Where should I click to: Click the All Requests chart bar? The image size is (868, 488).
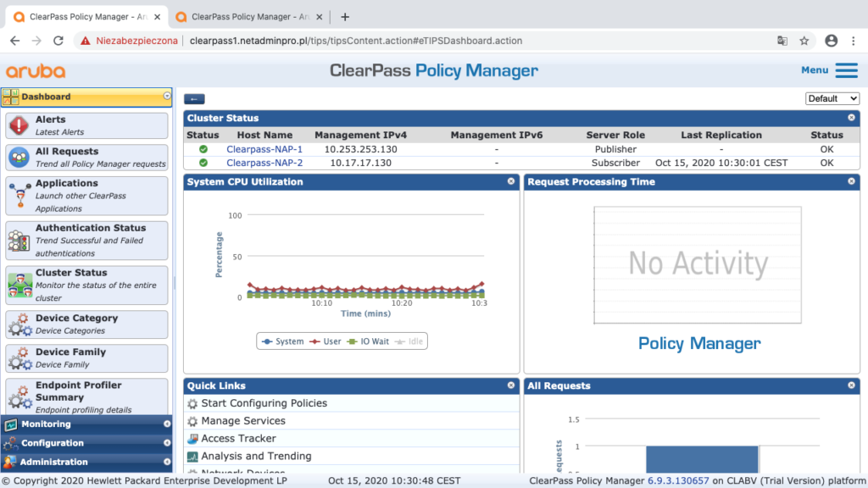click(702, 459)
